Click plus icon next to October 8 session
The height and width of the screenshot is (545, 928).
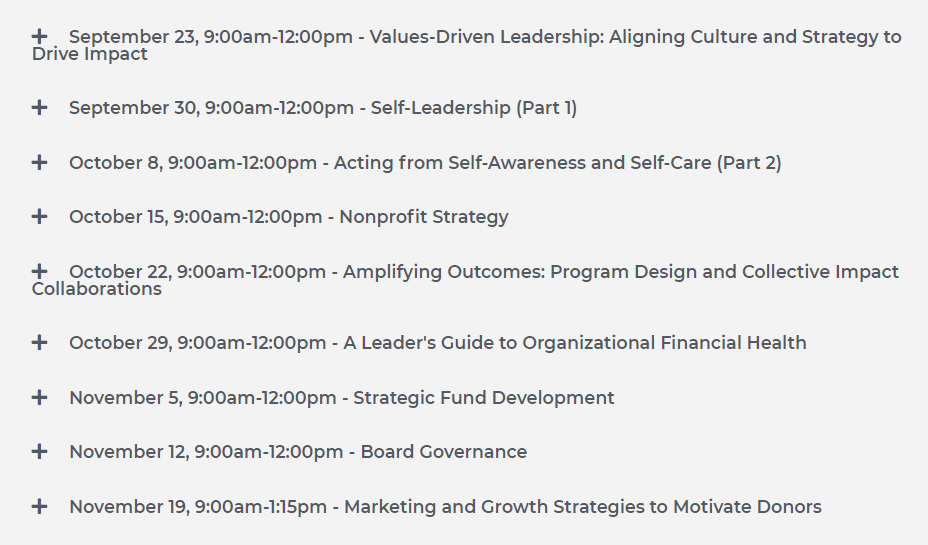(x=39, y=162)
